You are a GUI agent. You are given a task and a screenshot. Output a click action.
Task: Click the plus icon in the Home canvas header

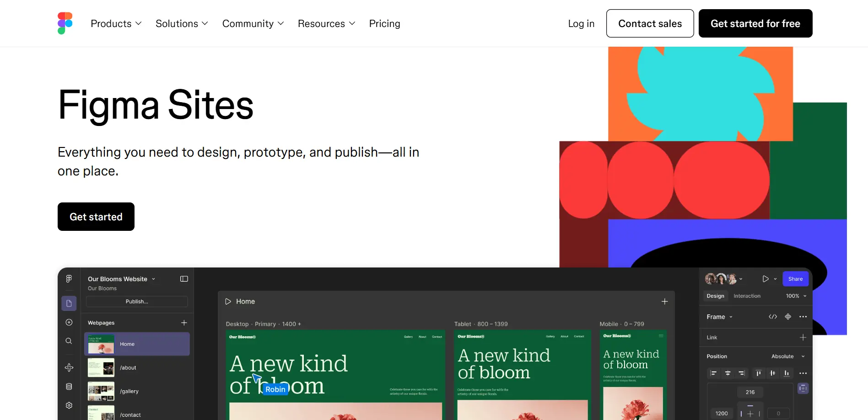[x=665, y=301]
